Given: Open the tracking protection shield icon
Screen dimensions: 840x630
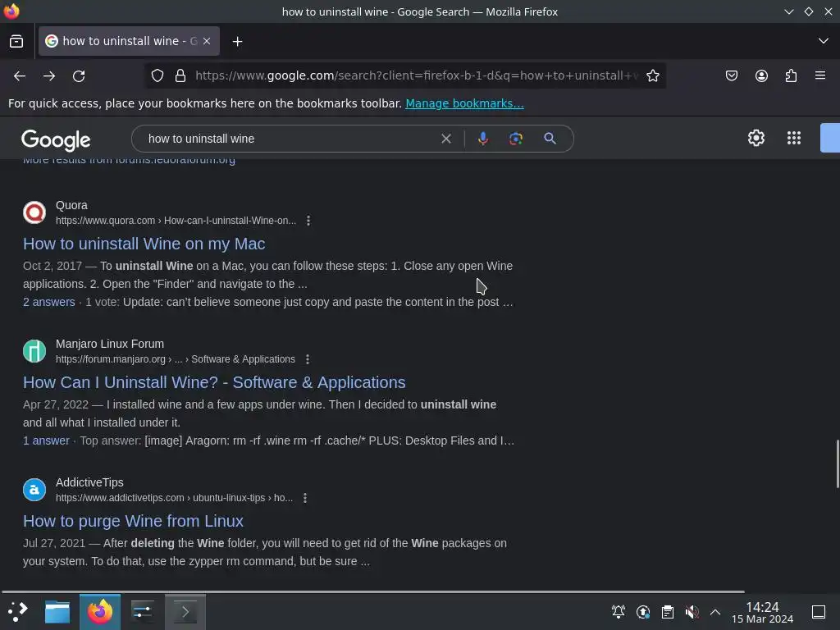Looking at the screenshot, I should click(x=157, y=76).
